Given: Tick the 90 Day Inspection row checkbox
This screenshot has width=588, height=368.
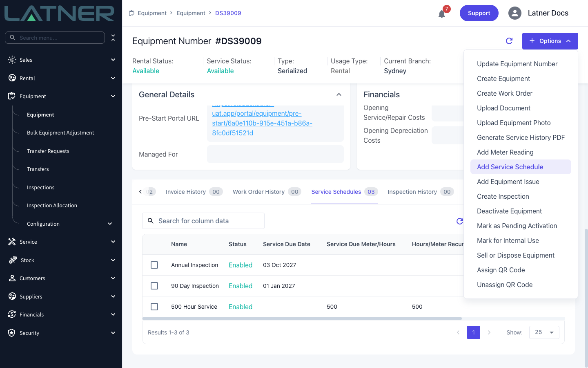Looking at the screenshot, I should [x=154, y=286].
